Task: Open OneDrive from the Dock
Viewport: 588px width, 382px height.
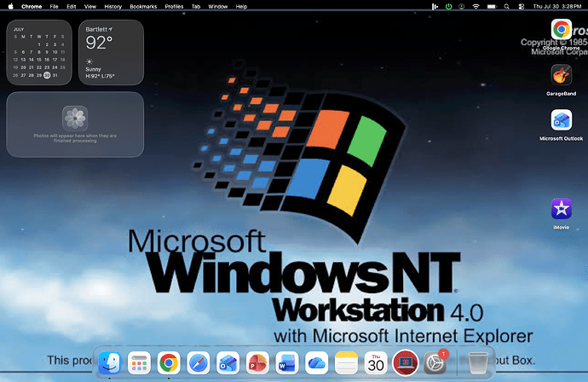Action: click(317, 363)
